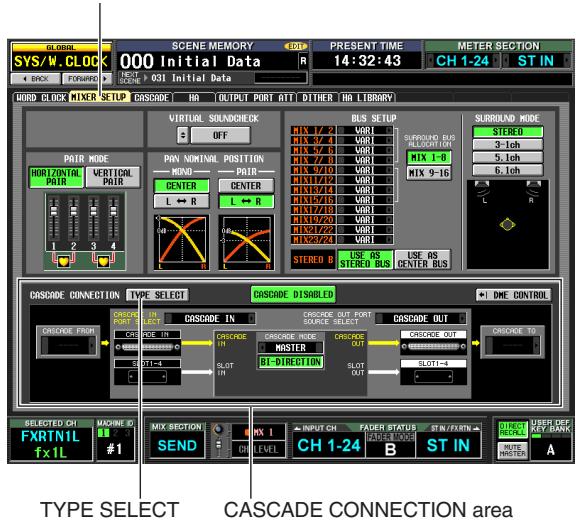The height and width of the screenshot is (523, 576).
Task: Click the CASCADE IN connector icon
Action: [x=147, y=347]
